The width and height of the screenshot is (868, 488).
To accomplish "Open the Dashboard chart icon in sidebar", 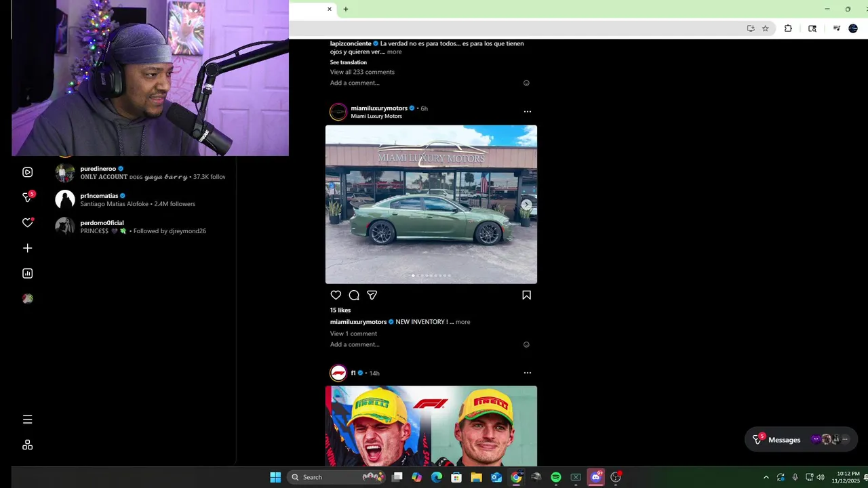I will tap(27, 273).
